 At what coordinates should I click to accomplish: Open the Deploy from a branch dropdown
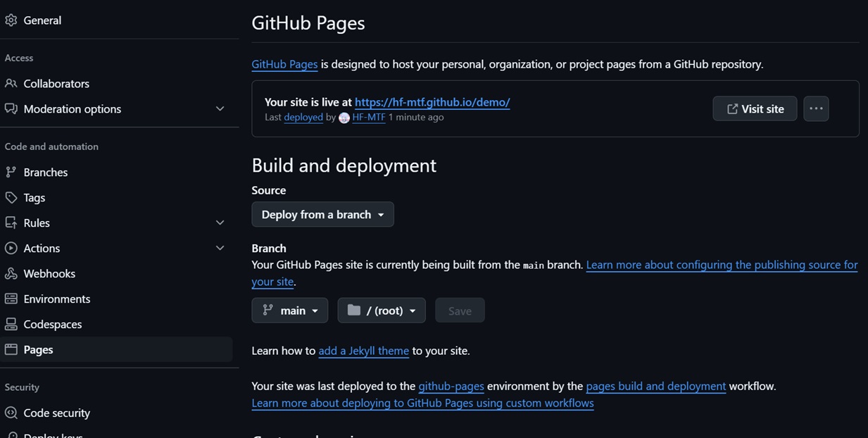(322, 215)
